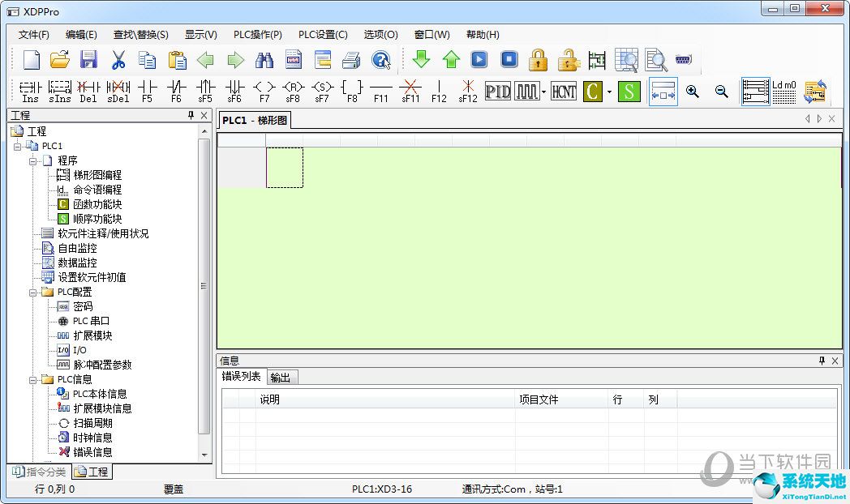The width and height of the screenshot is (850, 504).
Task: Collapse the PLC信息 folder node
Action: click(x=32, y=380)
